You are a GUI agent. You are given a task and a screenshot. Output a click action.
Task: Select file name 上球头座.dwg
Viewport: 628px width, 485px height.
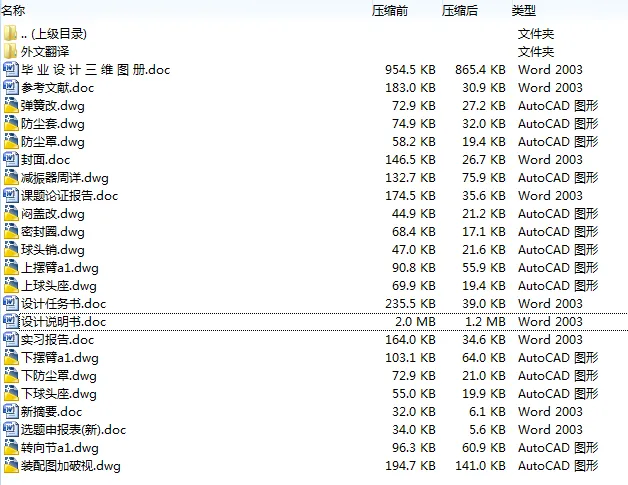[59, 286]
